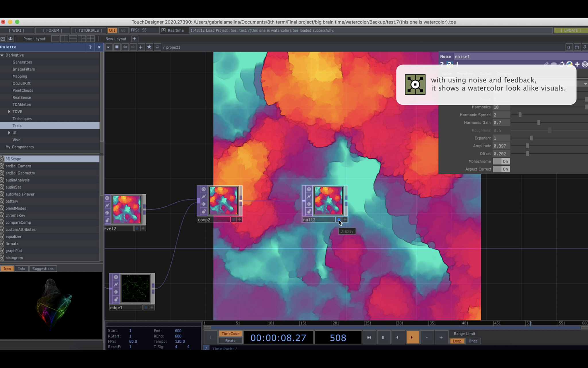Expand the TDVR palette folder
The height and width of the screenshot is (368, 588).
(9, 112)
